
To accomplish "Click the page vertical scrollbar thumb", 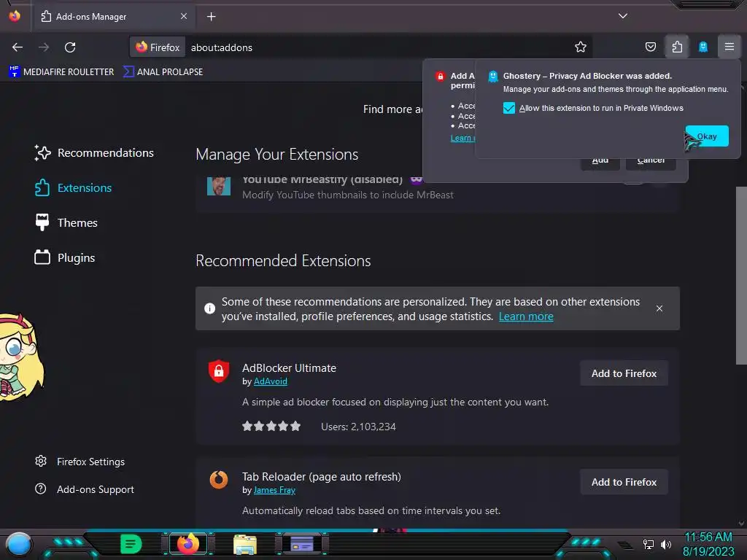I will (x=741, y=275).
